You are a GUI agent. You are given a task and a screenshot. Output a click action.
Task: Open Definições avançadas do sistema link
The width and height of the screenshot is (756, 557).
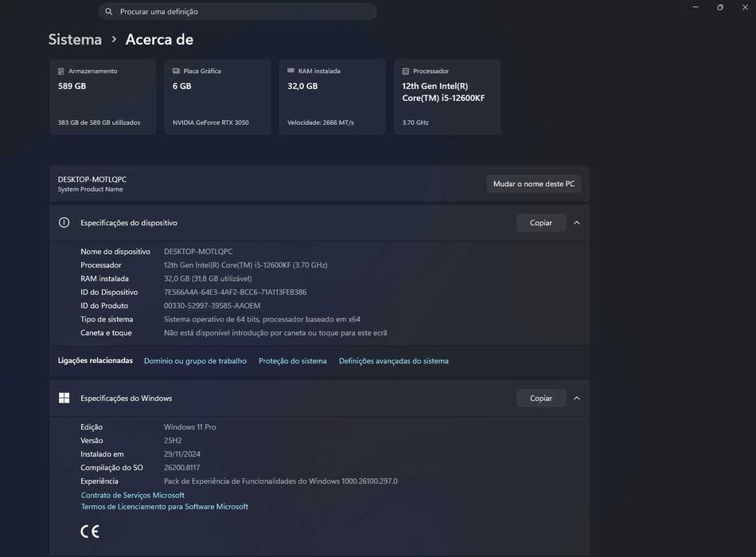[x=393, y=360]
